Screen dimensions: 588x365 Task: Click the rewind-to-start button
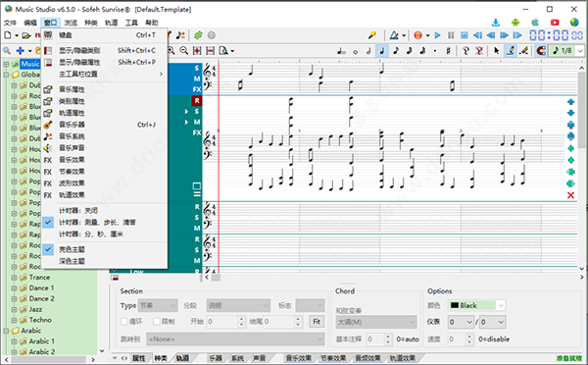coord(477,35)
